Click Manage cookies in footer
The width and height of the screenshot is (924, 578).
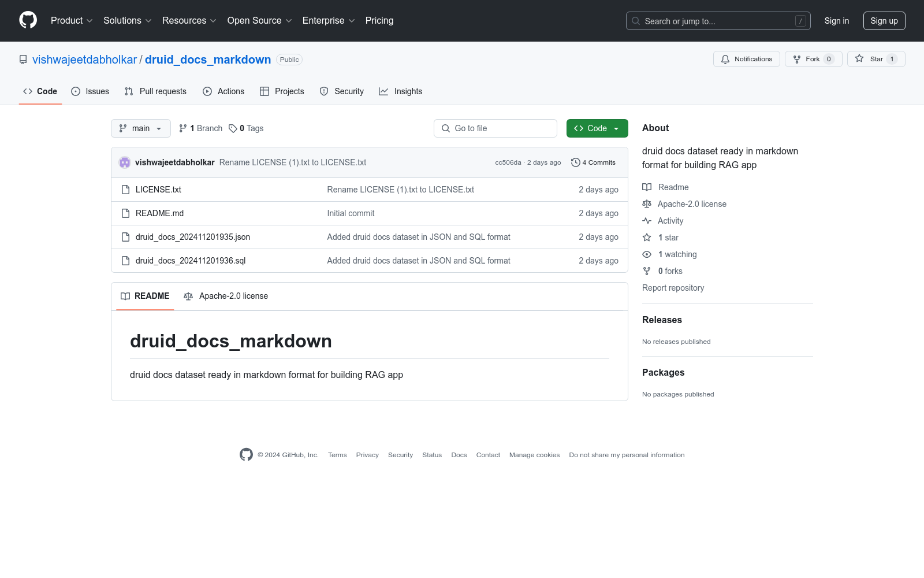(535, 455)
